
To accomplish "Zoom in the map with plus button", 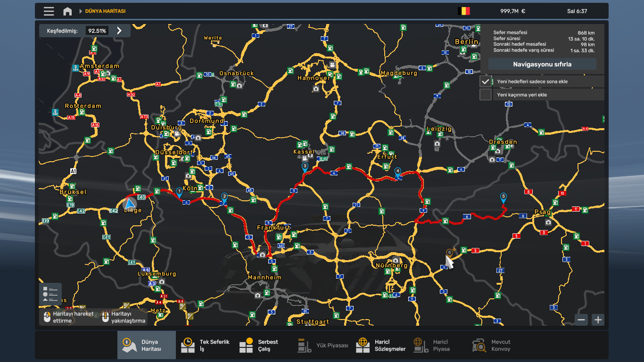I will 598,320.
